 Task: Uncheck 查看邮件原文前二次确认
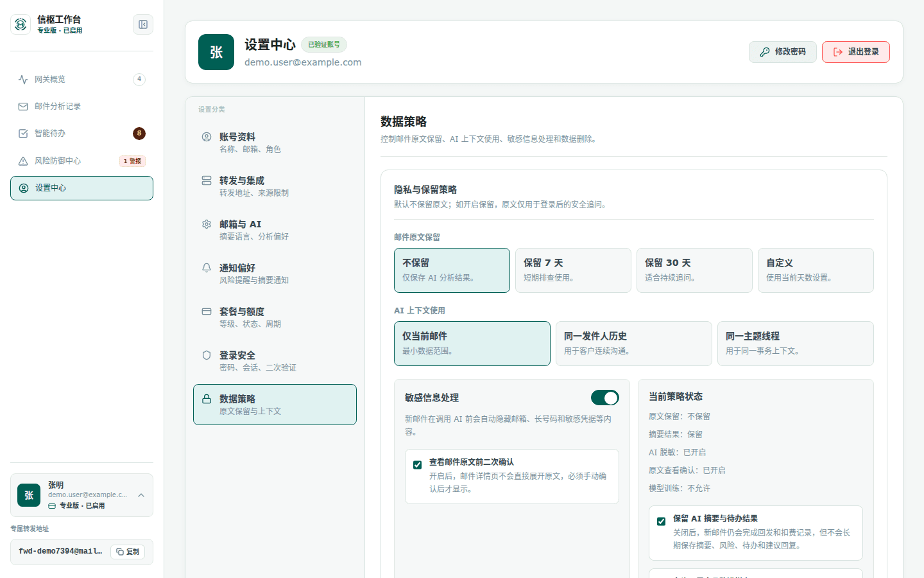click(x=418, y=465)
